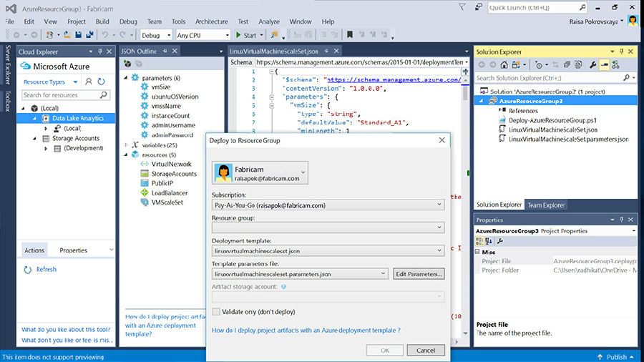This screenshot has width=644, height=362.
Task: Open the Architecture menu
Action: point(212,21)
